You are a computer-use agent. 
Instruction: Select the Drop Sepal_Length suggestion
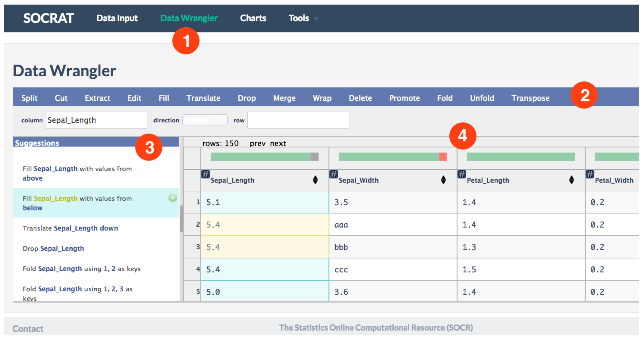pos(53,248)
